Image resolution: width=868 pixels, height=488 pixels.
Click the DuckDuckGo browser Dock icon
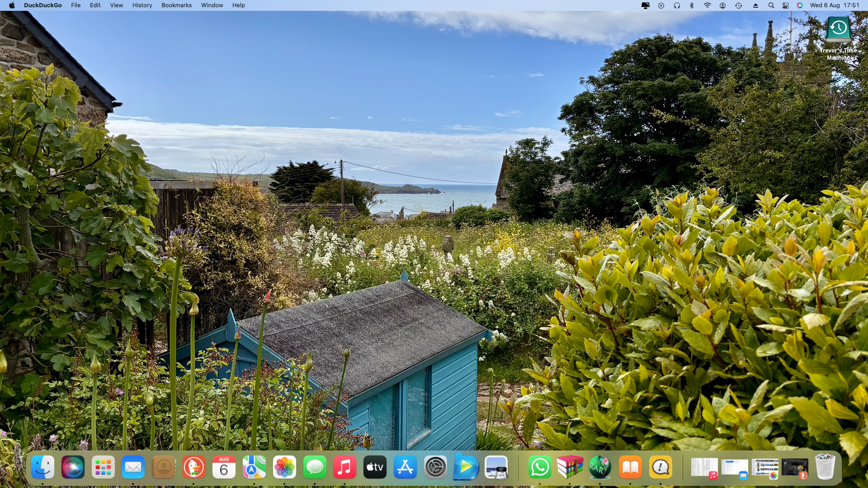point(193,467)
